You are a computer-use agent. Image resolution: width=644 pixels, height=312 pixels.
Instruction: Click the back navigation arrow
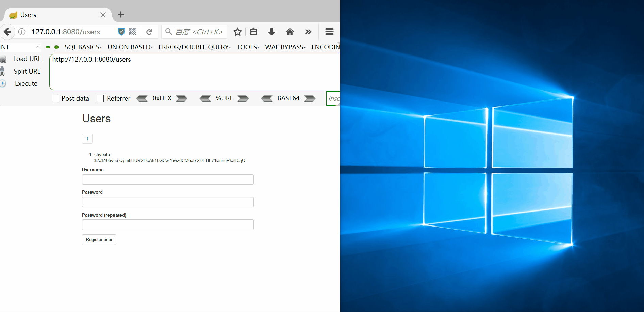click(x=7, y=31)
